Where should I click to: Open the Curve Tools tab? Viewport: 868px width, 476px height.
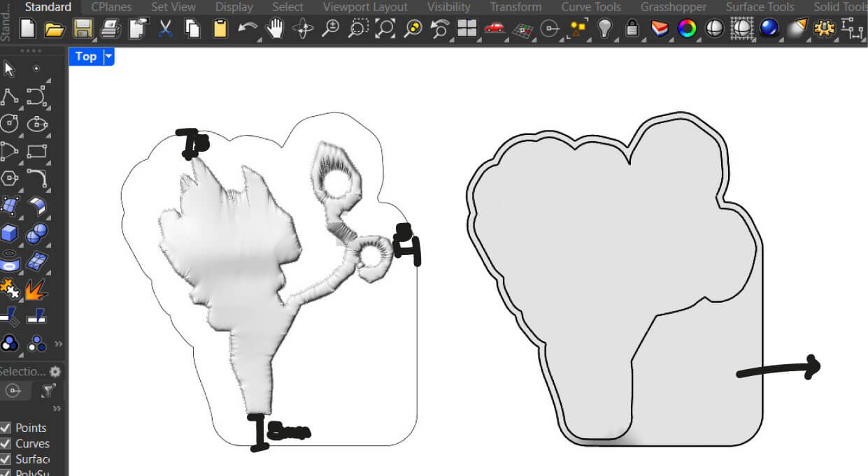pyautogui.click(x=591, y=7)
